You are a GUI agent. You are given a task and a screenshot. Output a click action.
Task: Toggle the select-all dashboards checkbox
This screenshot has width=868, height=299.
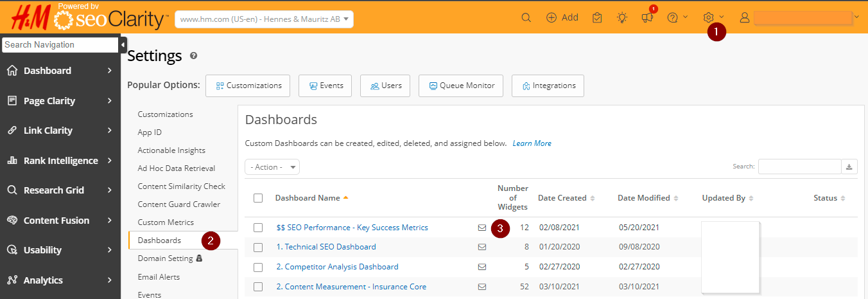[258, 198]
